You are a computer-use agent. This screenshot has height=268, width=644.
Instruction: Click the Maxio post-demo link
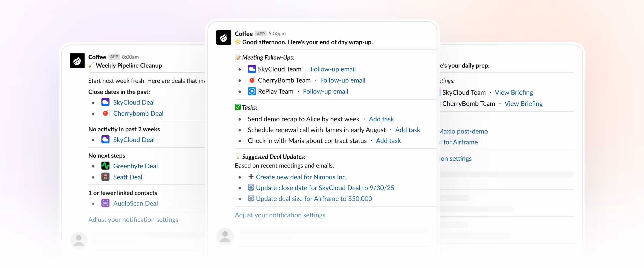pos(464,131)
